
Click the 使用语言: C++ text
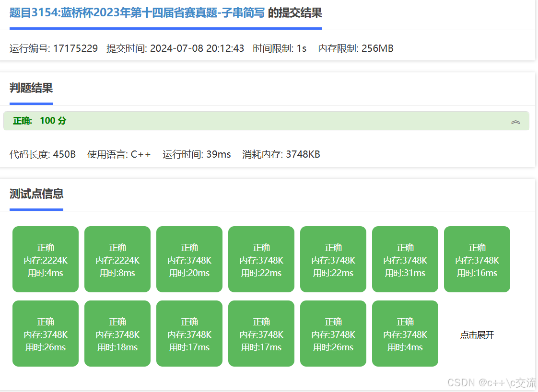119,154
